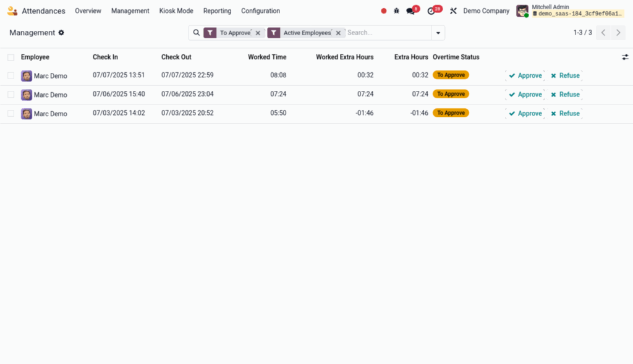Open the activities clock icon

click(x=431, y=11)
